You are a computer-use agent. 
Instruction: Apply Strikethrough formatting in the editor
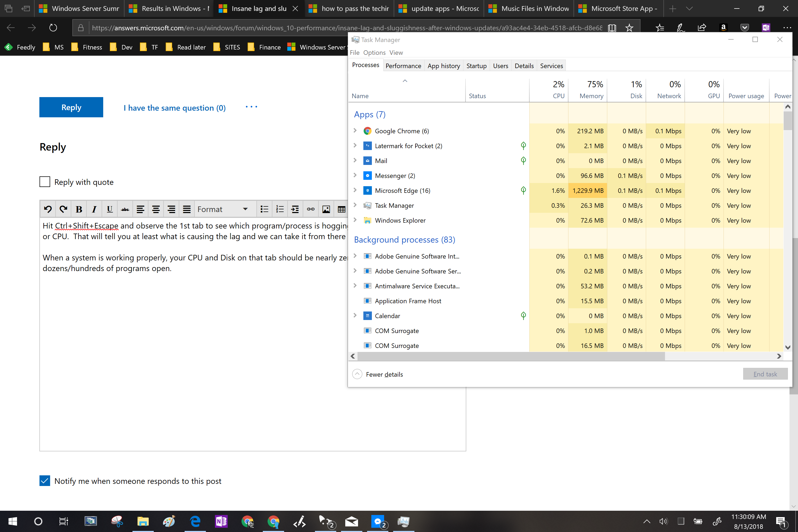125,209
